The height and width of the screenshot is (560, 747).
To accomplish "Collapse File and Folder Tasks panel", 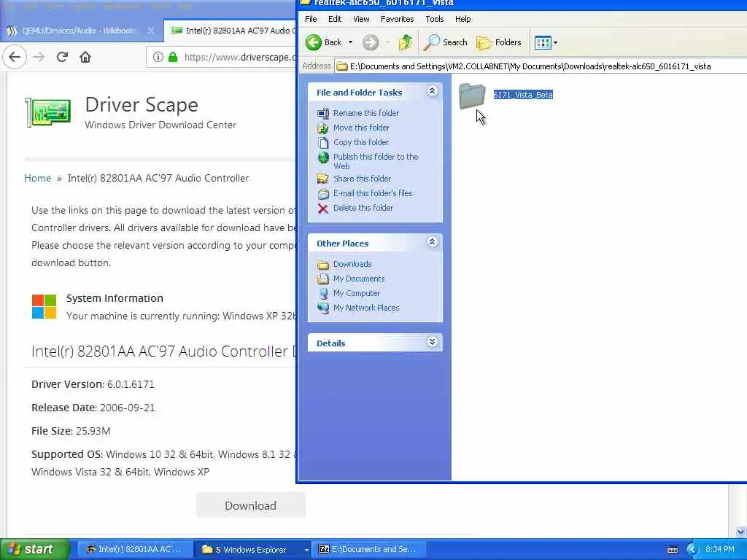I will pyautogui.click(x=432, y=91).
